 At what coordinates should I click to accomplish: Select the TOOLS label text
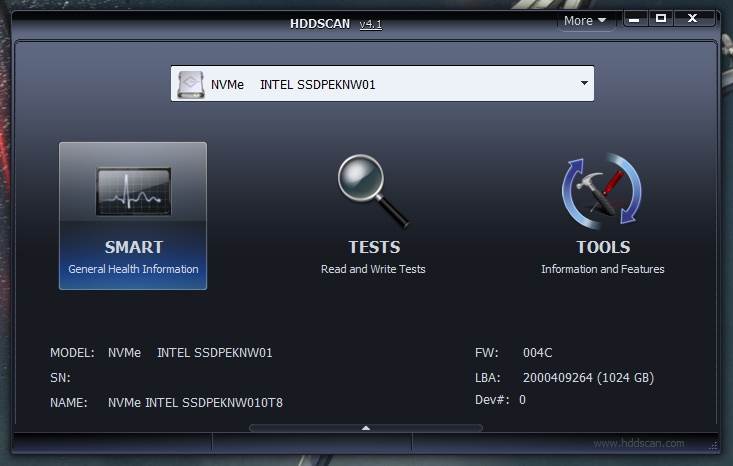click(602, 247)
